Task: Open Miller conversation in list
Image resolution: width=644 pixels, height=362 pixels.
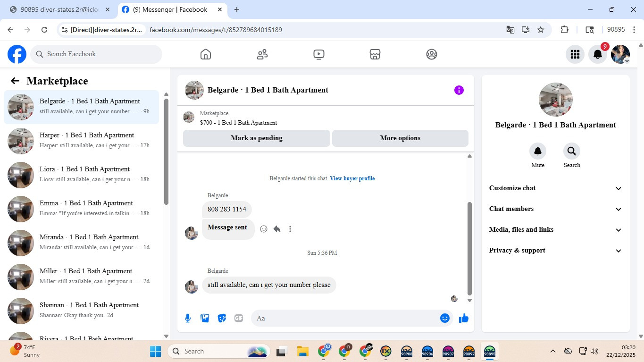Action: tap(81, 277)
